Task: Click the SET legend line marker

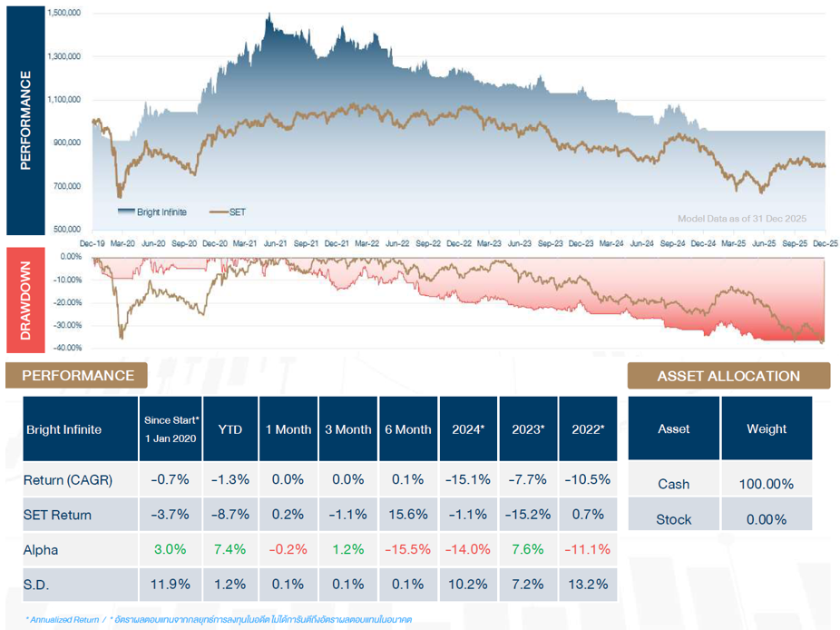Action: tap(218, 212)
